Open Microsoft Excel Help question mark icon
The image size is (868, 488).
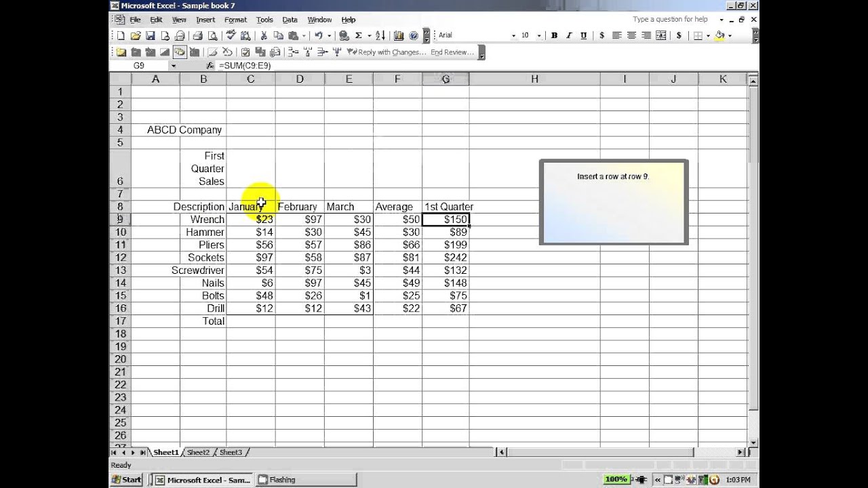414,36
